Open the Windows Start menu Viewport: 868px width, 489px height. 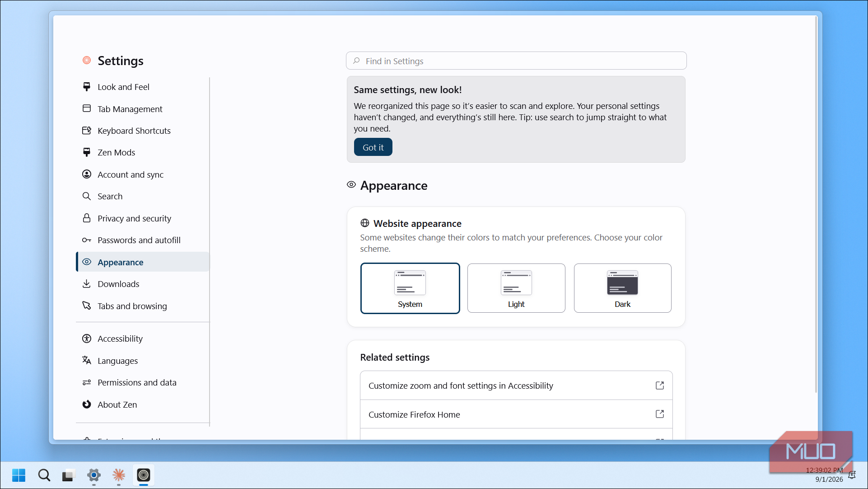click(x=19, y=475)
